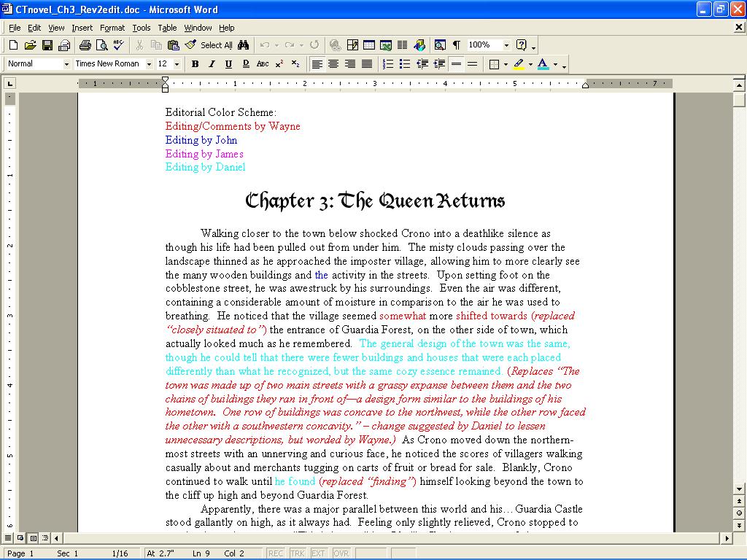Screen dimensions: 747x560
Task: Open the Format menu
Action: point(112,28)
